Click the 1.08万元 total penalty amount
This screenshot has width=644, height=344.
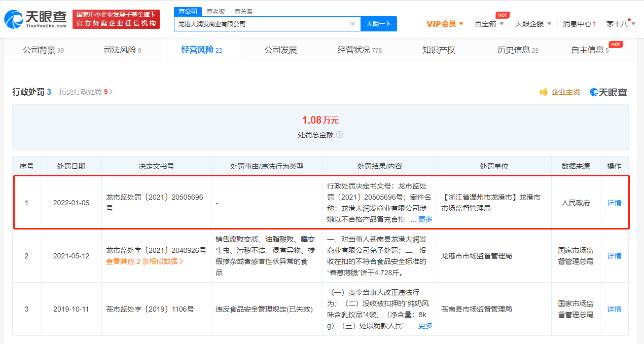(x=320, y=120)
